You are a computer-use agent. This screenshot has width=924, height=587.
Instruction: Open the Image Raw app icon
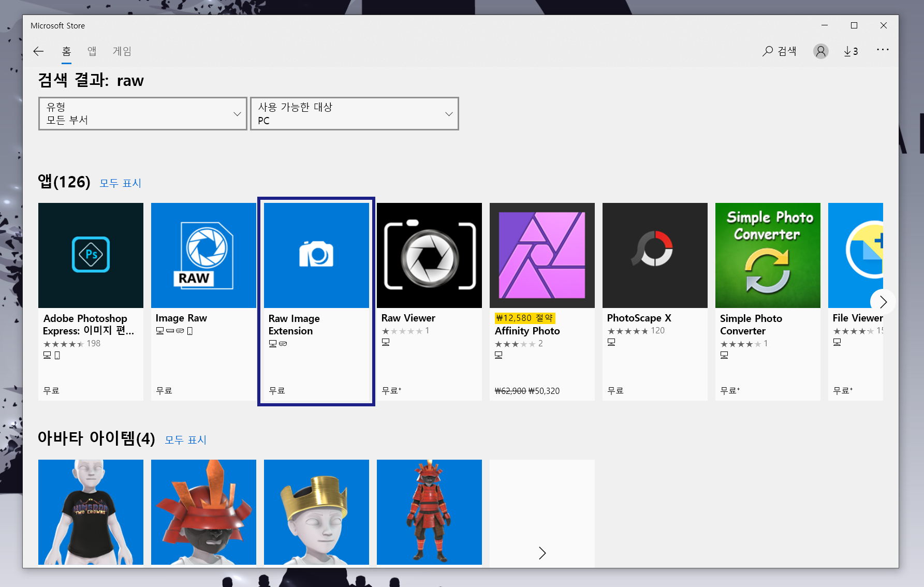pos(203,255)
